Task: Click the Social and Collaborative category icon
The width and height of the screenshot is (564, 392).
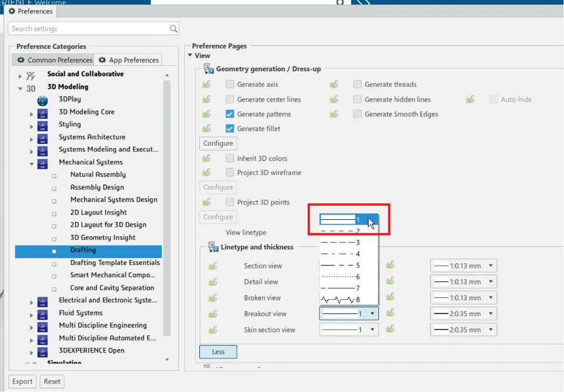Action: coord(31,76)
